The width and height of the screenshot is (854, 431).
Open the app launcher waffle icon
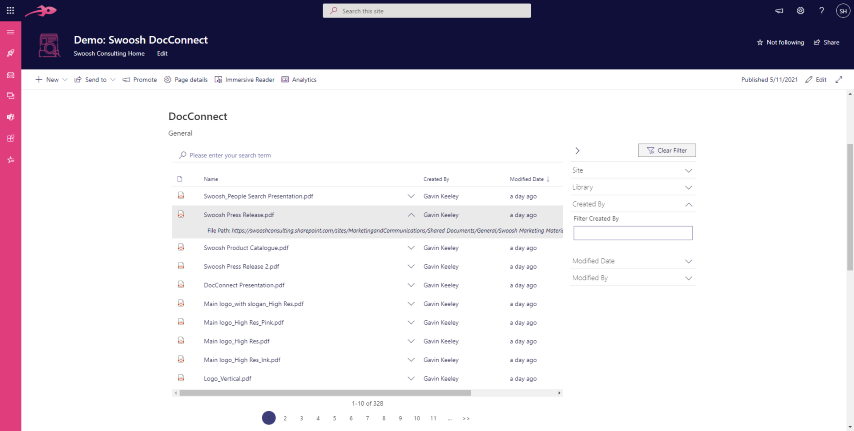10,10
